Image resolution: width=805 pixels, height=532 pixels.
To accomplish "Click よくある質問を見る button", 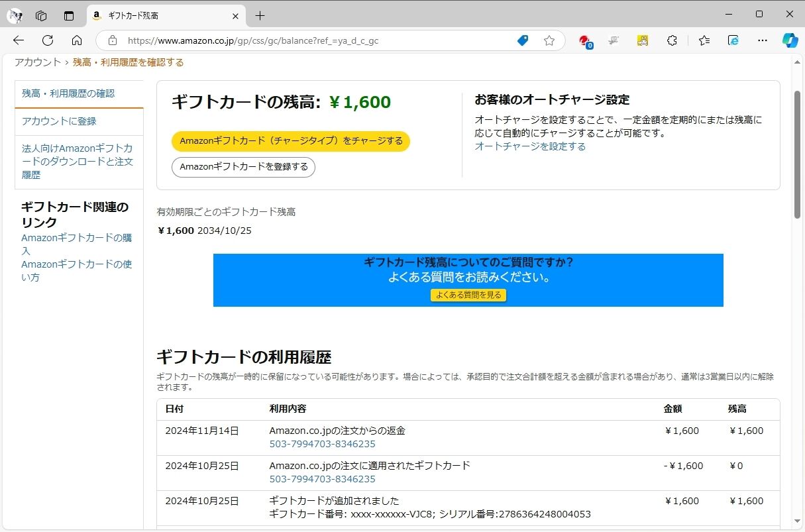I will 468,295.
